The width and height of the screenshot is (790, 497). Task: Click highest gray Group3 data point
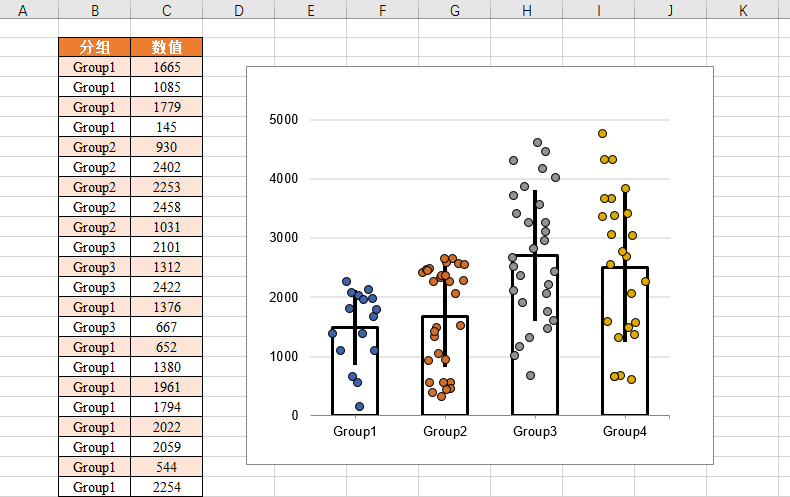pos(538,143)
